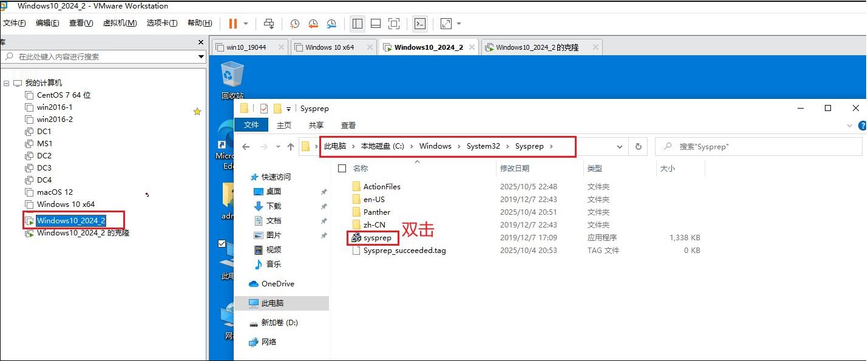Revert to snapshot using the toolbar icon

[x=313, y=24]
